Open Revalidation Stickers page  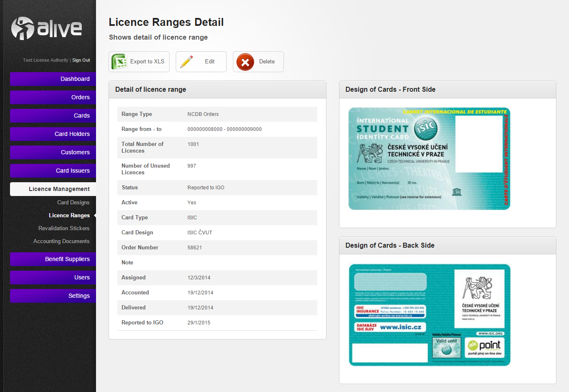click(x=64, y=228)
